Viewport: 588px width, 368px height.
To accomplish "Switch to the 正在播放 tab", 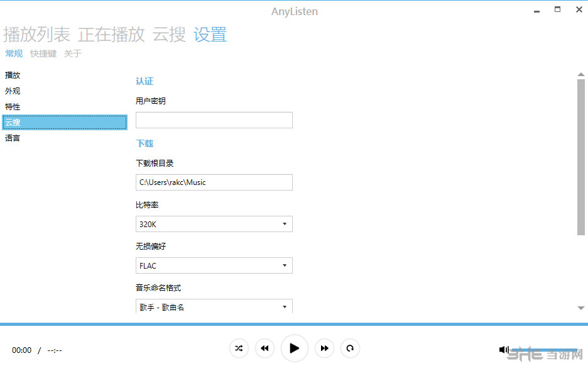I will pos(111,35).
